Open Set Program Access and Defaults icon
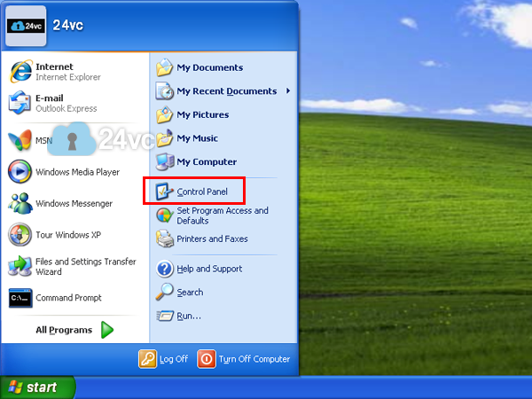Viewport: 532px width, 399px height. click(x=165, y=215)
